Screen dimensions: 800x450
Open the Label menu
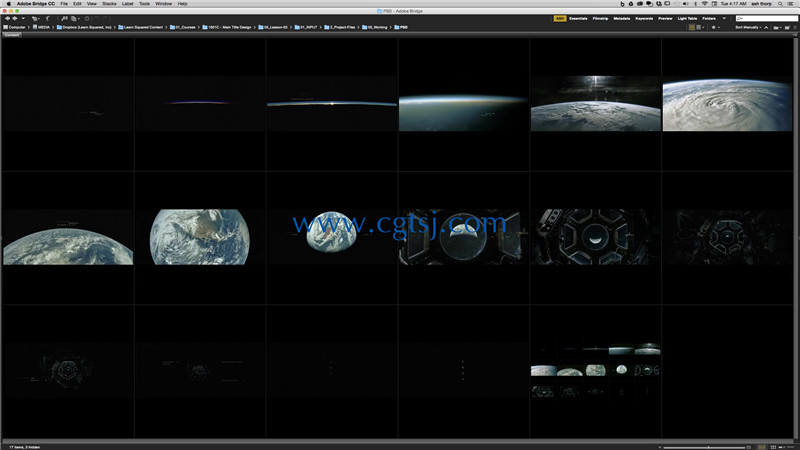coord(128,4)
